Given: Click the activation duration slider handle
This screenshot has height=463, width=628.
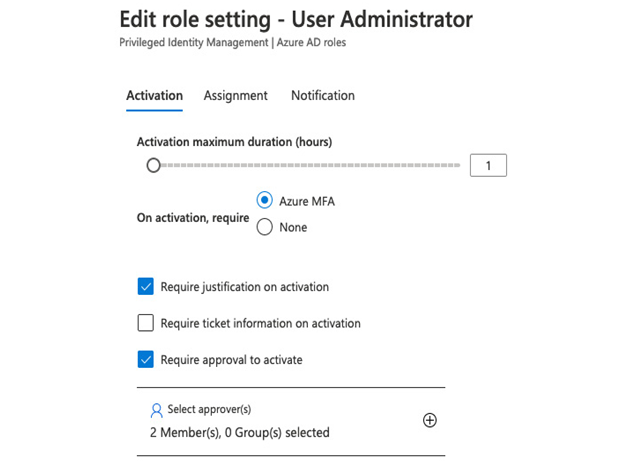Looking at the screenshot, I should [153, 165].
